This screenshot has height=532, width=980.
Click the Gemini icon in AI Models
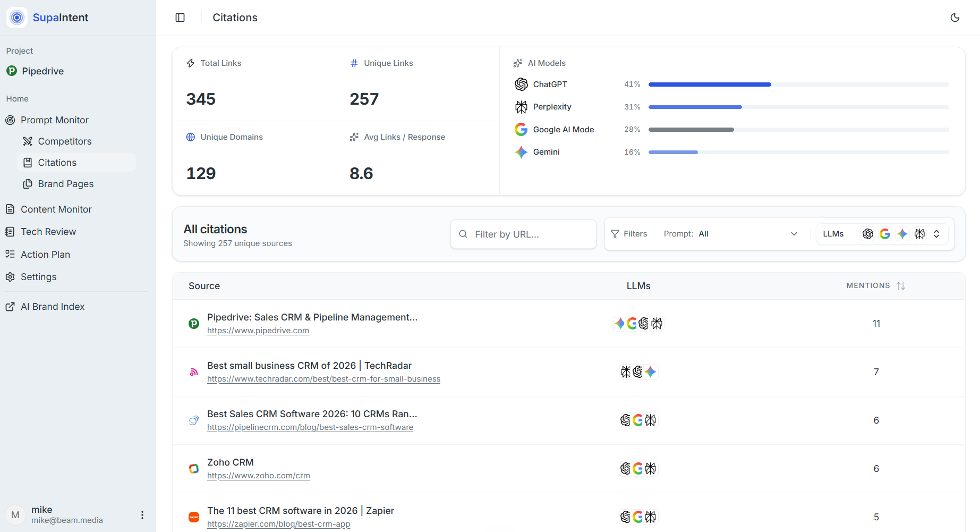[522, 152]
